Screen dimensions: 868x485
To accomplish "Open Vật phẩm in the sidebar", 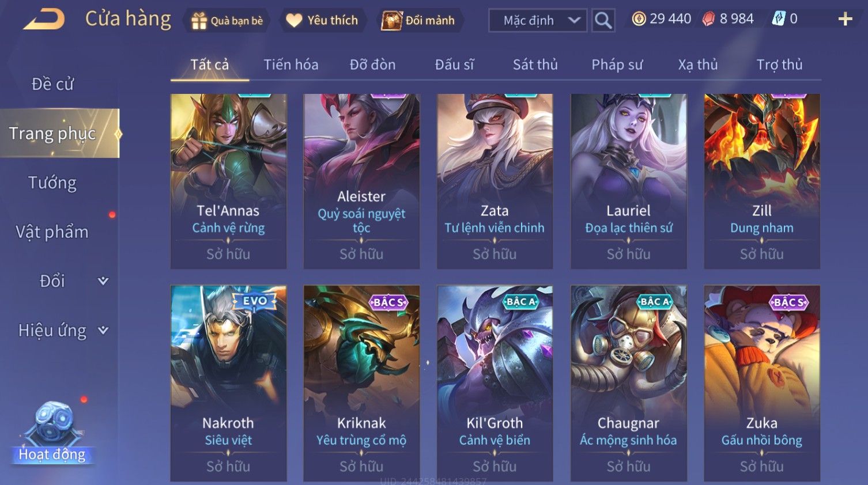I will (x=52, y=232).
